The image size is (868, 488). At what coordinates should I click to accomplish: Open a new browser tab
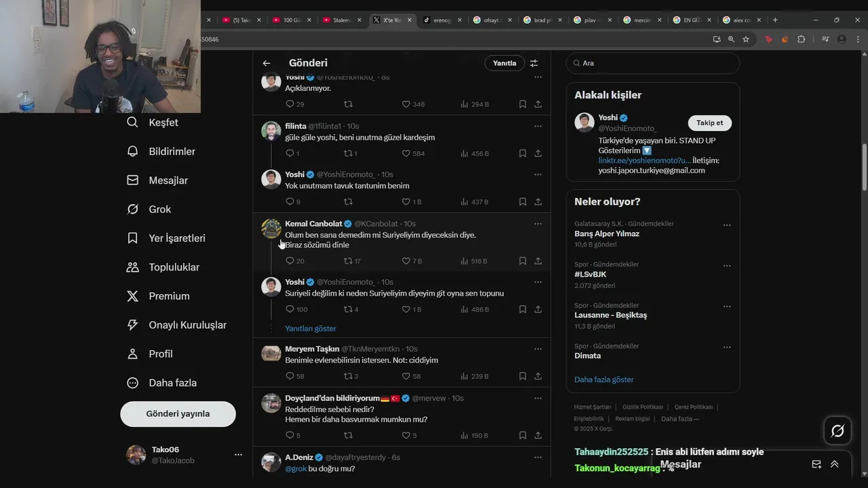point(775,20)
